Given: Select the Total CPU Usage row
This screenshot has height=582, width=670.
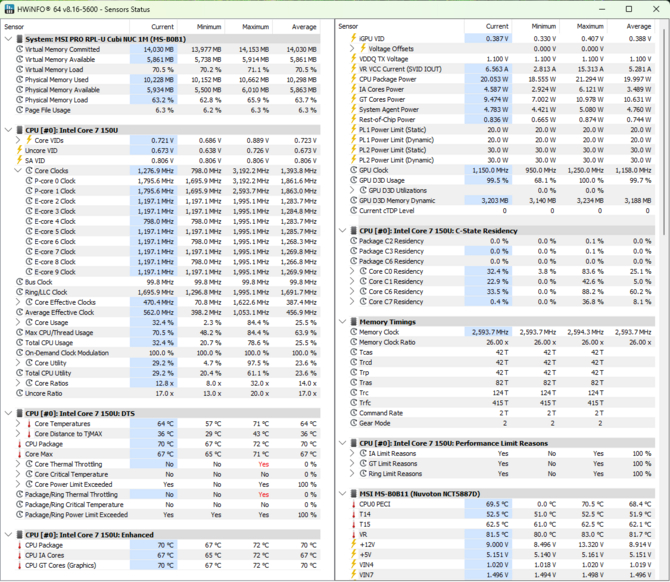Looking at the screenshot, I should coord(168,343).
